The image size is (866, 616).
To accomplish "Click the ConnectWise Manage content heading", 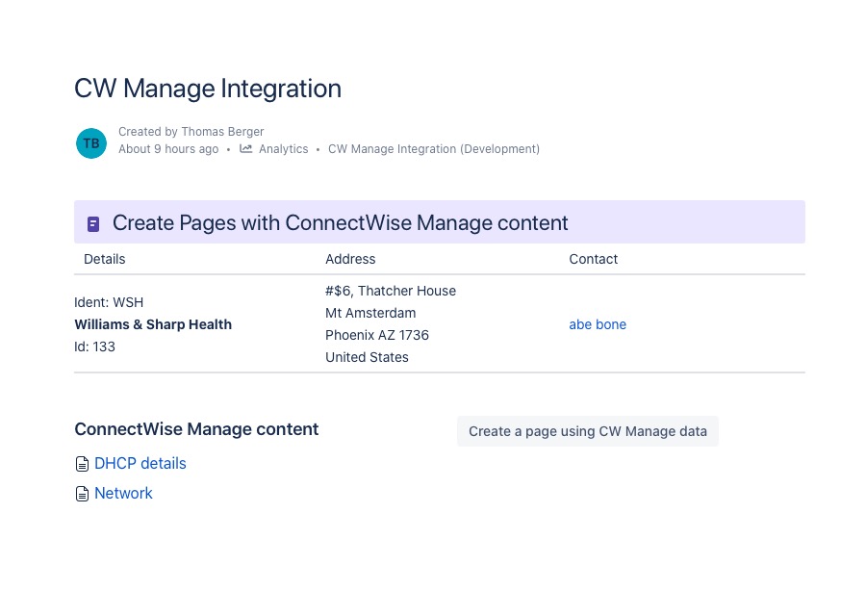I will [x=196, y=429].
